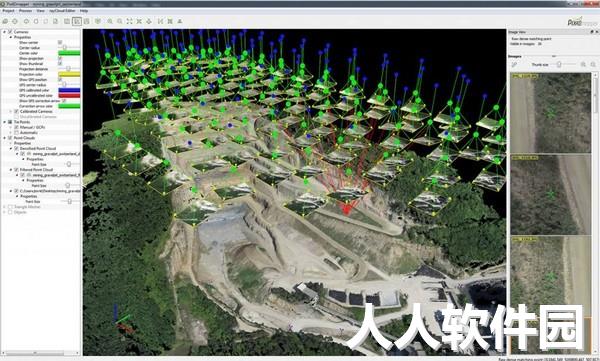Viewport: 600px width, 361px height.
Task: Open the Project menu
Action: [x=8, y=11]
